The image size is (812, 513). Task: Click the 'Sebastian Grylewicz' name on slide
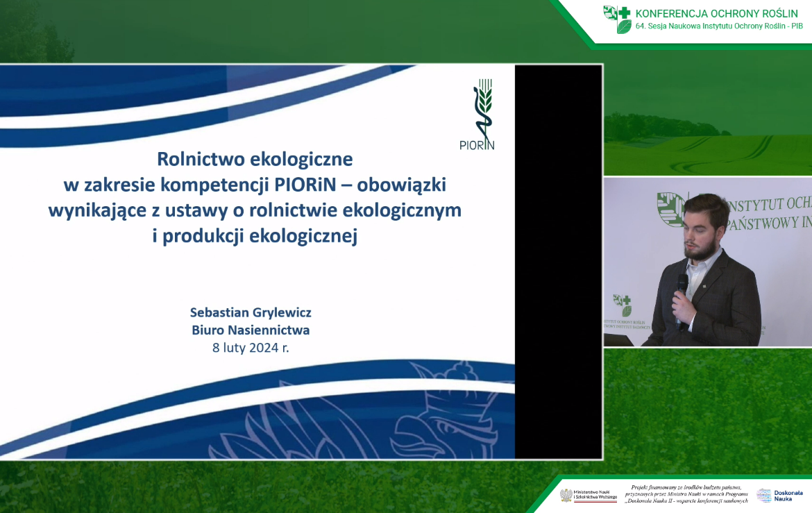(251, 313)
